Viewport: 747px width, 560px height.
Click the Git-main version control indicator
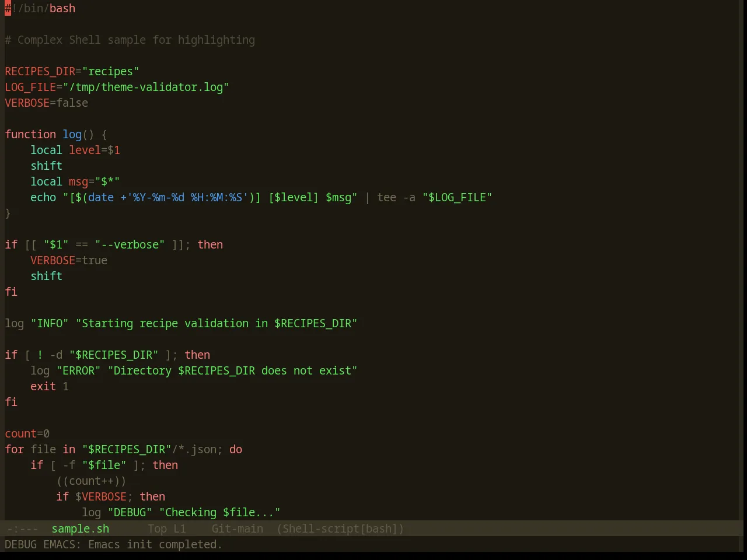[x=238, y=528]
